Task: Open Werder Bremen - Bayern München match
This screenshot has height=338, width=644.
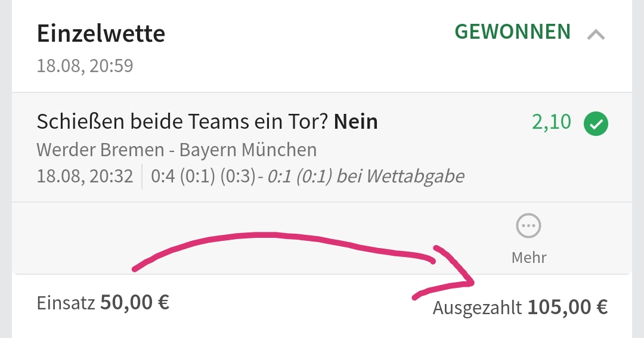Action: (x=177, y=150)
